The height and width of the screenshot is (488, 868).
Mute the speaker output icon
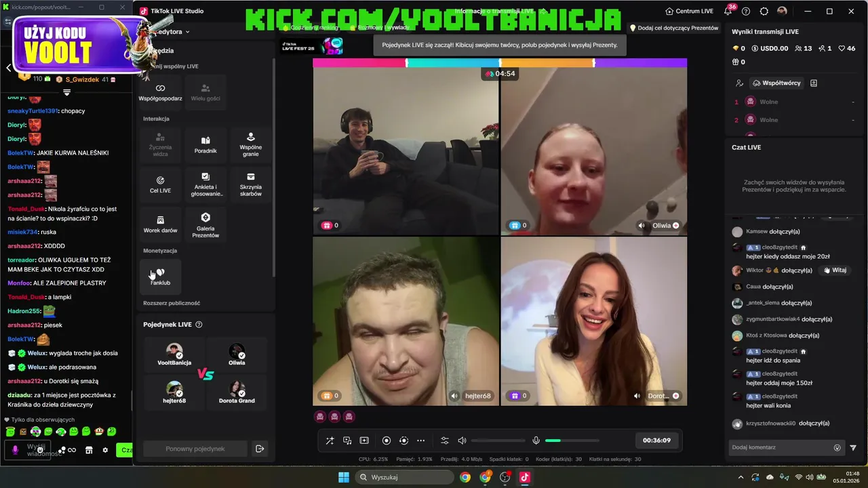point(462,441)
